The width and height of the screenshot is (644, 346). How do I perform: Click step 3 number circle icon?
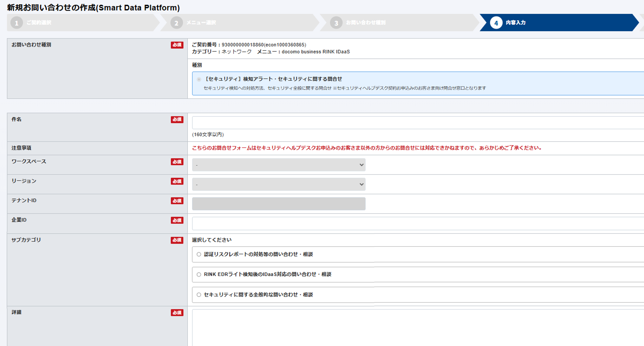(x=336, y=23)
